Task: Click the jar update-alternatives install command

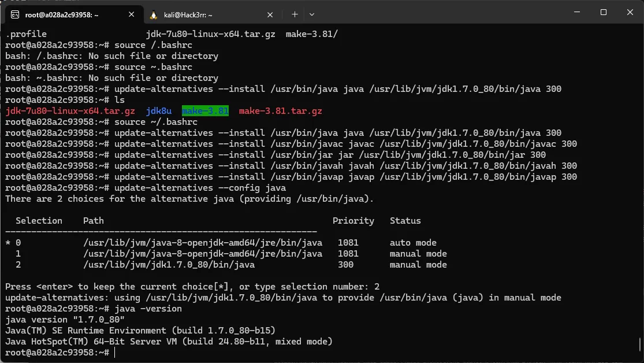Action: pos(330,155)
